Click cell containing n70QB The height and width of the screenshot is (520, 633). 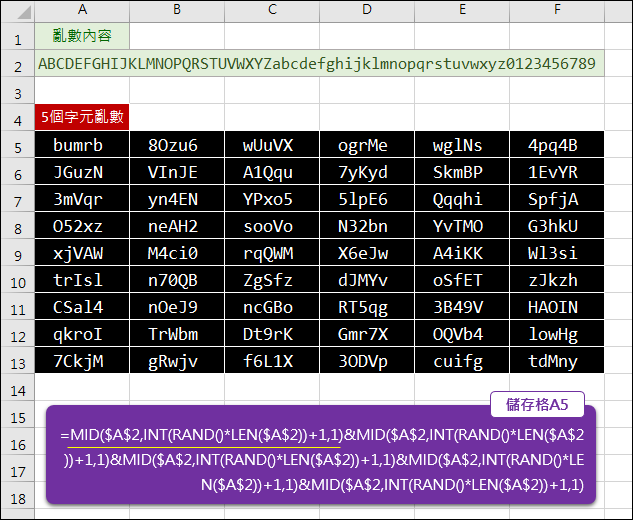pyautogui.click(x=177, y=279)
